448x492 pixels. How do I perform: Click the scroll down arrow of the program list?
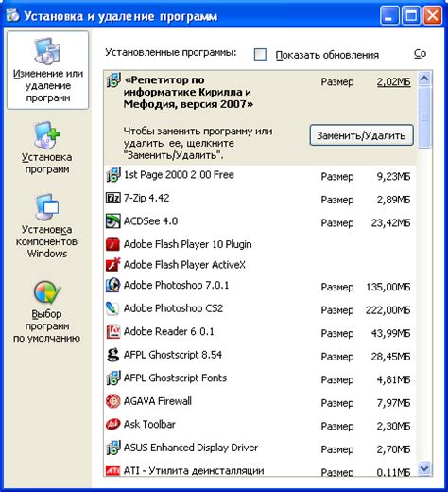click(x=424, y=468)
